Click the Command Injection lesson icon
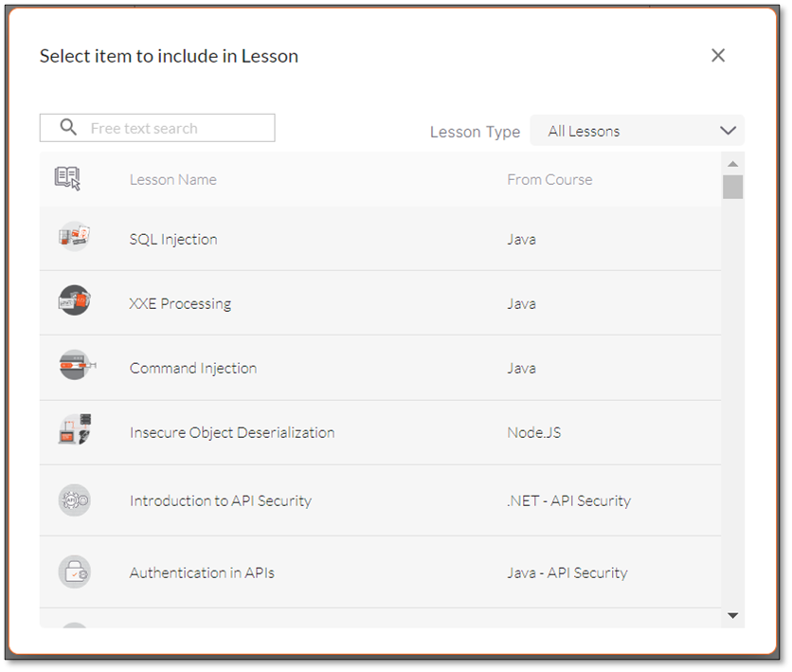Viewport: 792px width, 672px height. tap(76, 365)
